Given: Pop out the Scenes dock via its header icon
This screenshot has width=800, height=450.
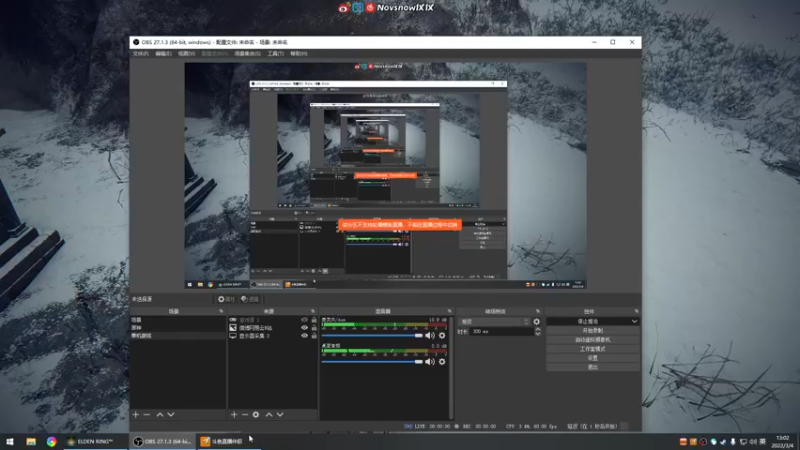Looking at the screenshot, I should [x=221, y=311].
